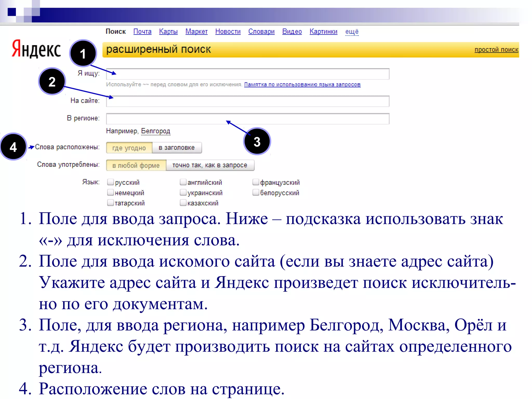Open the Картинки tab
The width and height of the screenshot is (532, 399).
tap(323, 31)
